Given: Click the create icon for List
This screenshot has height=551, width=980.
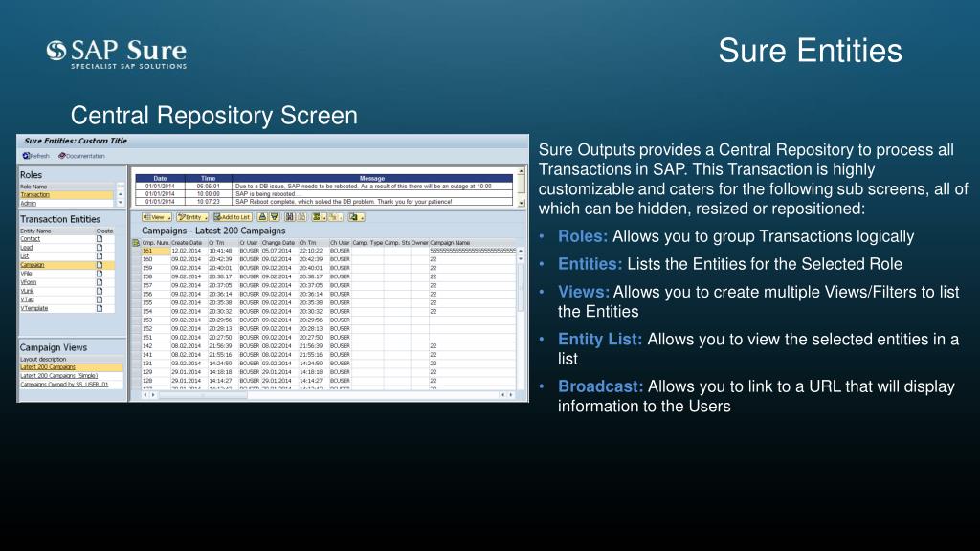Looking at the screenshot, I should [x=100, y=256].
